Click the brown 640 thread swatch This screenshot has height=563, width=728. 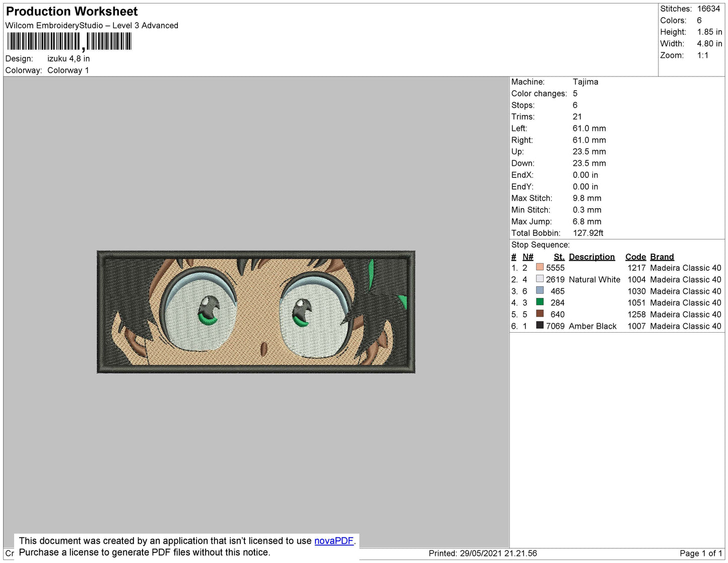click(x=540, y=314)
